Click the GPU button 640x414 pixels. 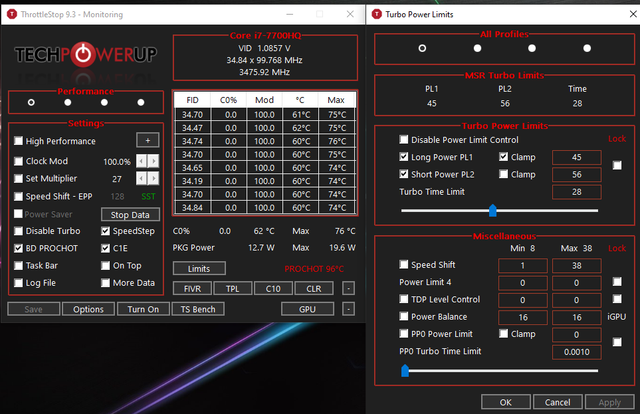pyautogui.click(x=307, y=309)
